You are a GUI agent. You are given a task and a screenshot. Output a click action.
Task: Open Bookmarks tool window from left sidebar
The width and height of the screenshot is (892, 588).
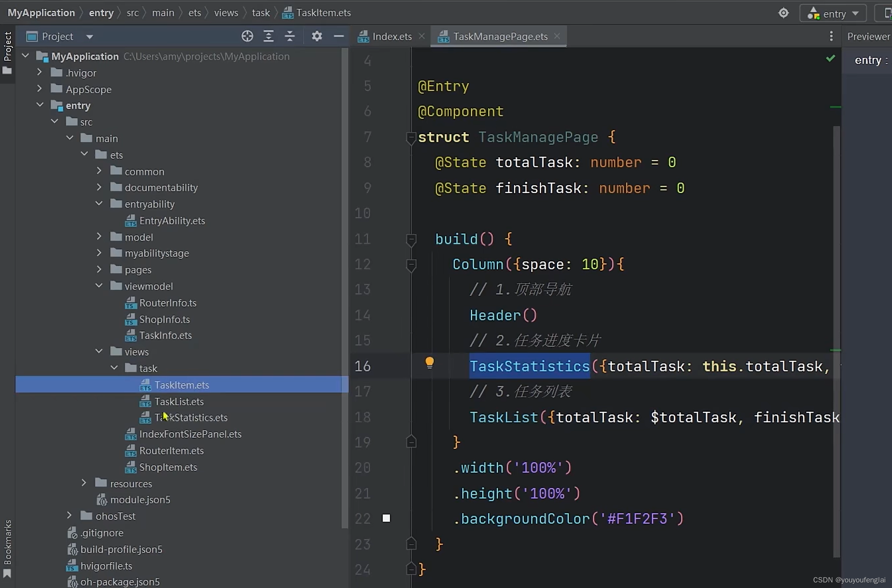(x=7, y=548)
